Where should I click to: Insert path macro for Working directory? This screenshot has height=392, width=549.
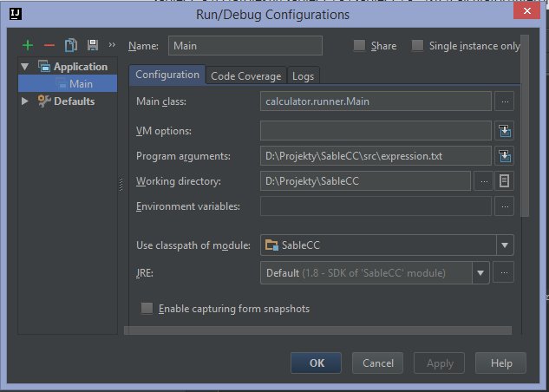tap(504, 181)
